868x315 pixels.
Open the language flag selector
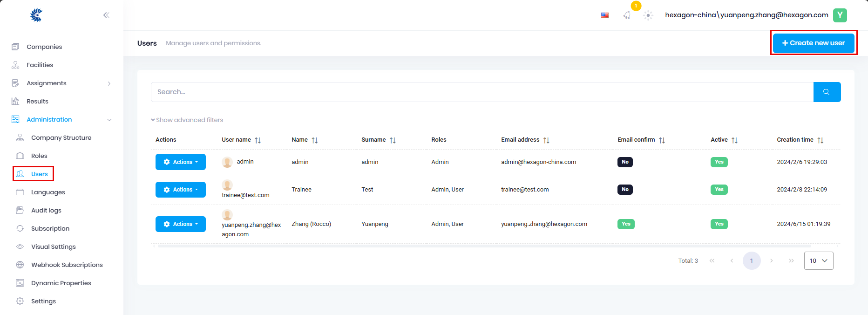605,15
